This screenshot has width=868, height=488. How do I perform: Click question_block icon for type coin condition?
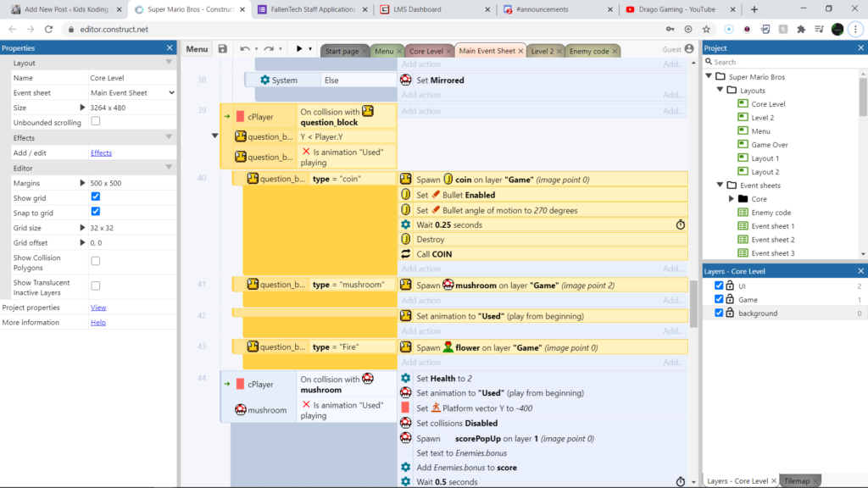(253, 178)
